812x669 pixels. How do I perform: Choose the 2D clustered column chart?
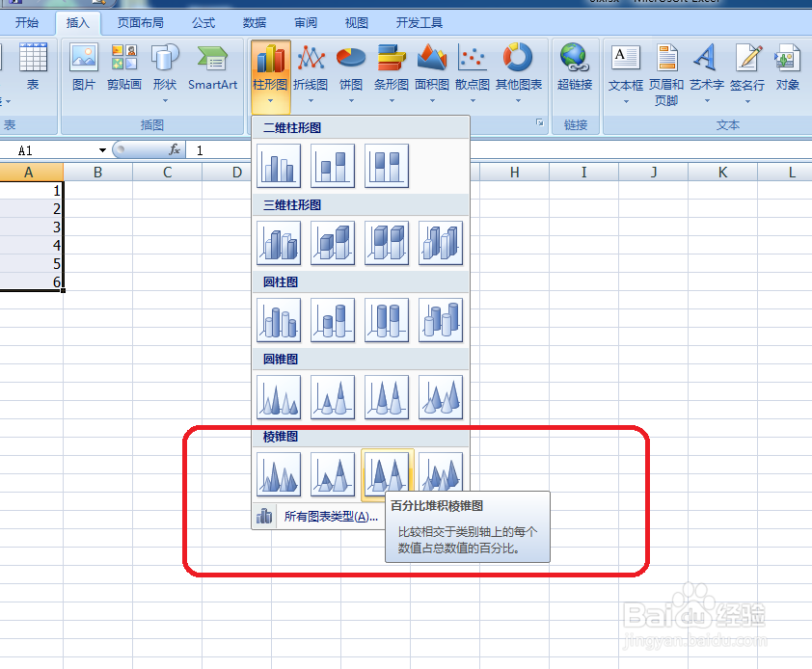click(279, 166)
